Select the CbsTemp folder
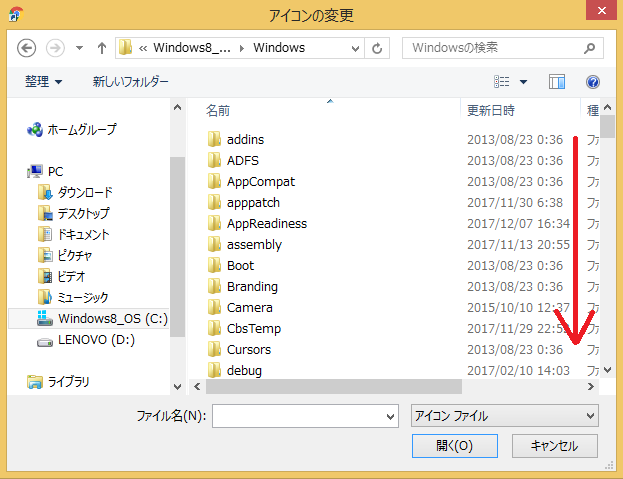This screenshot has height=479, width=623. click(244, 328)
